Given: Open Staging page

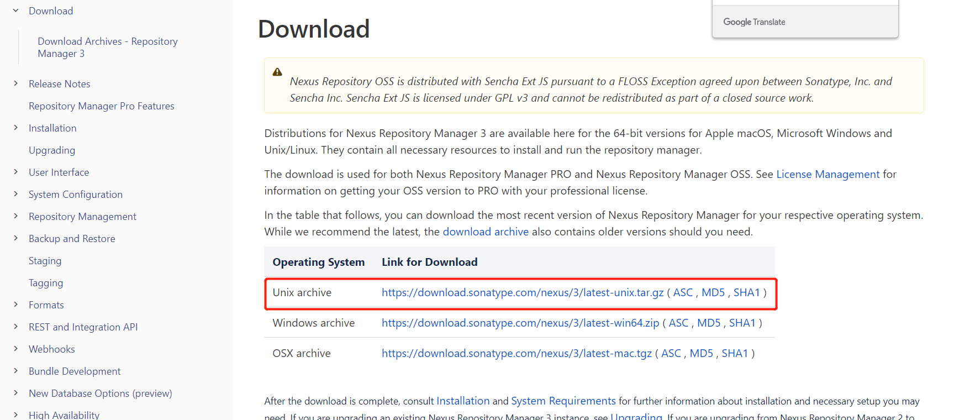Looking at the screenshot, I should (x=45, y=261).
